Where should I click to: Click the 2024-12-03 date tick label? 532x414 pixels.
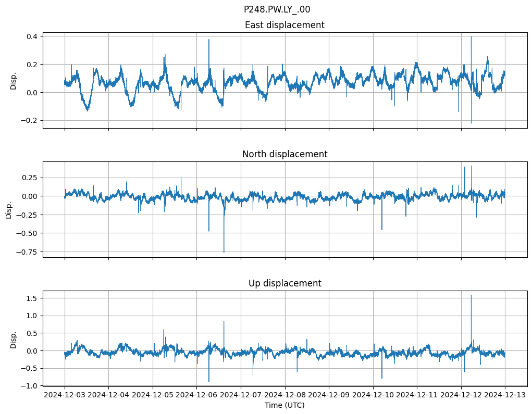pyautogui.click(x=65, y=395)
